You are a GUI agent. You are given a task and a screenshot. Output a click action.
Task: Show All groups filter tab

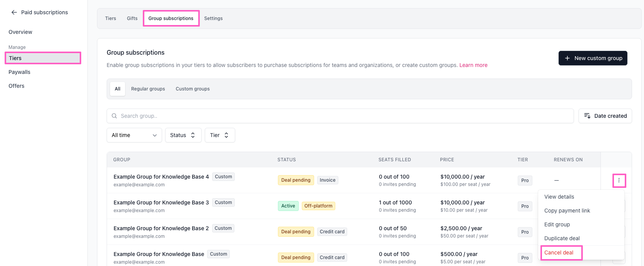click(117, 89)
